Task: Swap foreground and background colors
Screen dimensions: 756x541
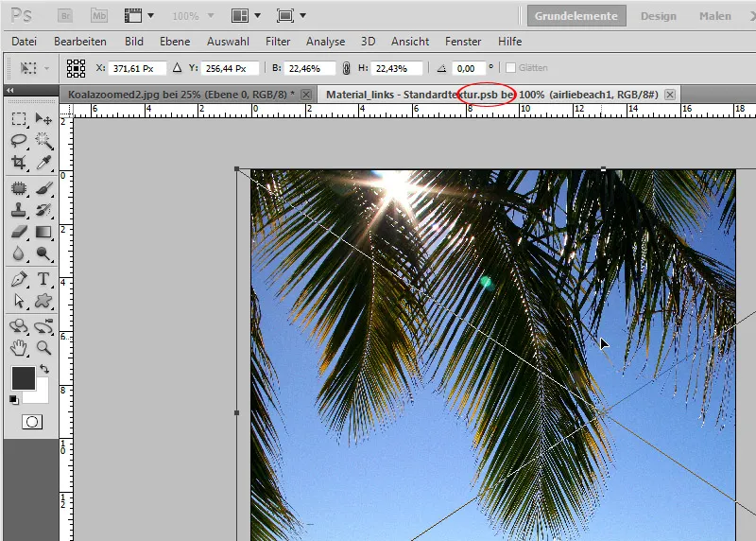Action: pos(44,369)
